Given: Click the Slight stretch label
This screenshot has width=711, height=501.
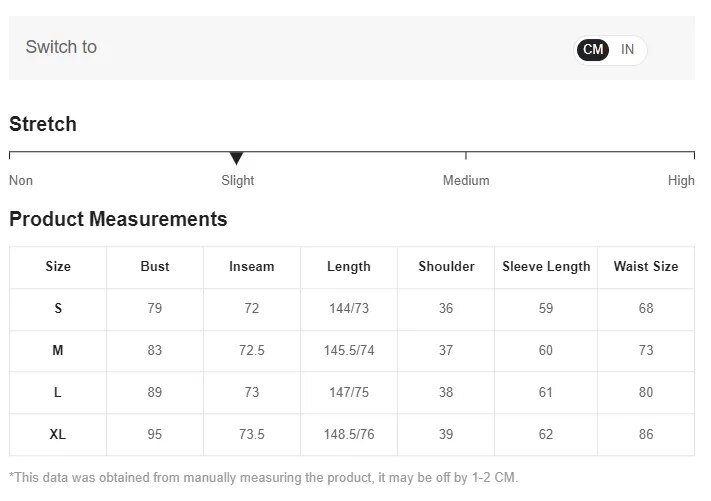Looking at the screenshot, I should [238, 180].
